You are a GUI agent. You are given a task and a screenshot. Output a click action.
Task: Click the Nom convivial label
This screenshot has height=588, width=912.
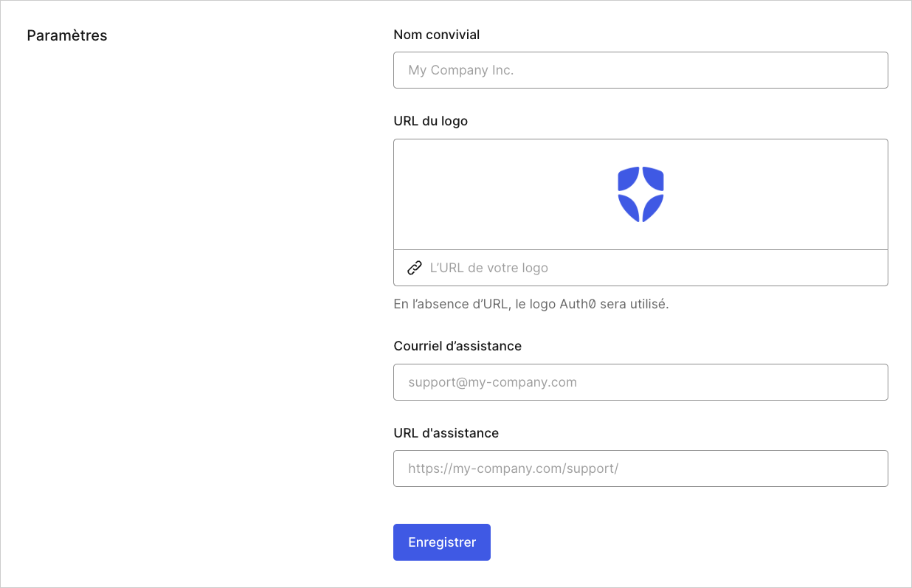coord(437,35)
